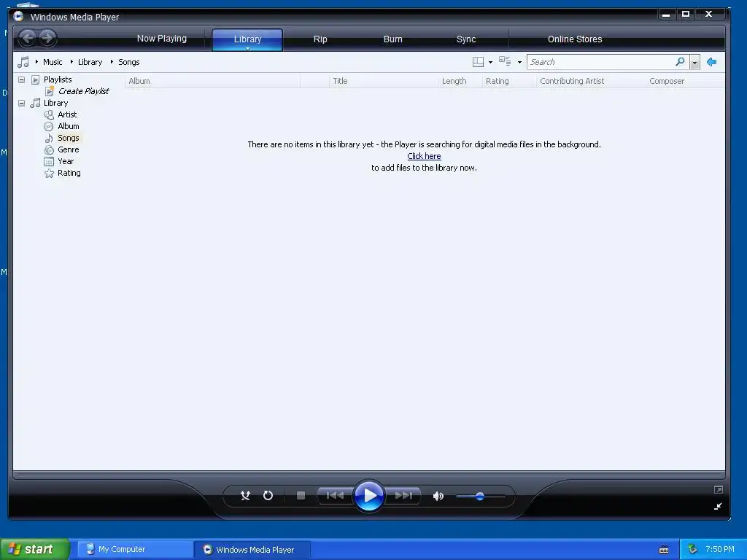The width and height of the screenshot is (747, 560).
Task: Click the music category icon in breadcrumb
Action: tap(23, 62)
